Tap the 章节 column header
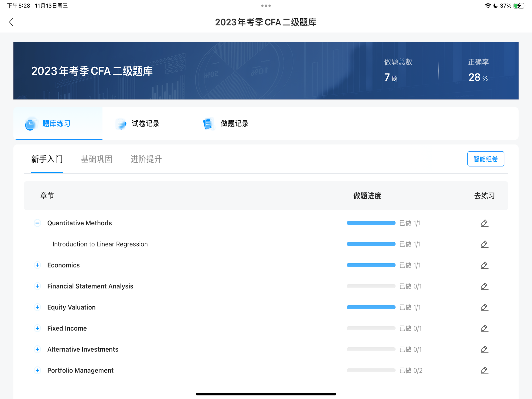Viewport: 532px width, 399px height. click(x=47, y=195)
